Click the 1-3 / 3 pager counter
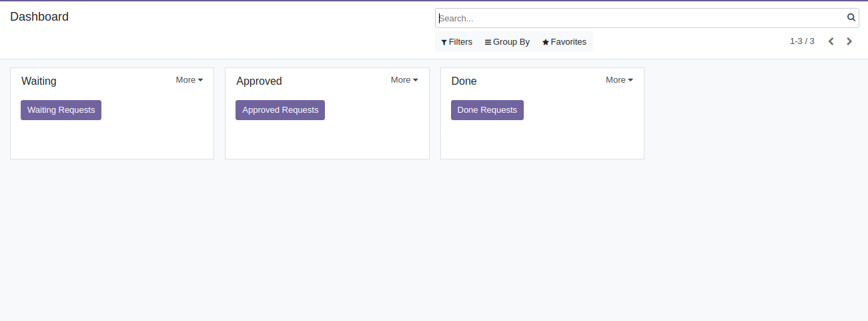The height and width of the screenshot is (321, 868). pyautogui.click(x=802, y=41)
